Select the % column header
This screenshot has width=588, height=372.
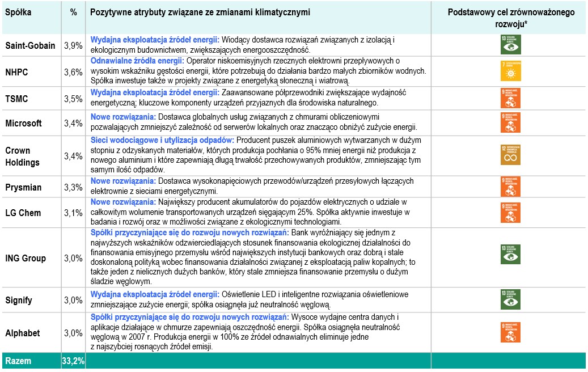74,12
